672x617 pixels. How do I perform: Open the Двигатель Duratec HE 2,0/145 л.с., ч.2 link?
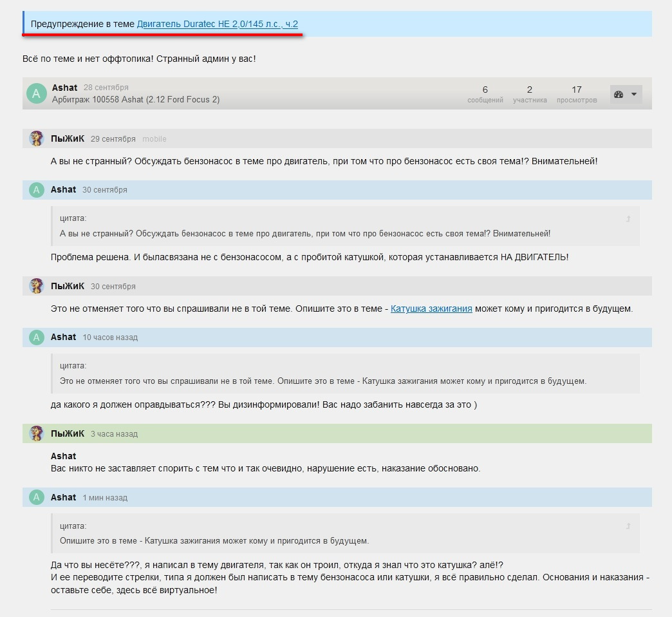point(218,24)
